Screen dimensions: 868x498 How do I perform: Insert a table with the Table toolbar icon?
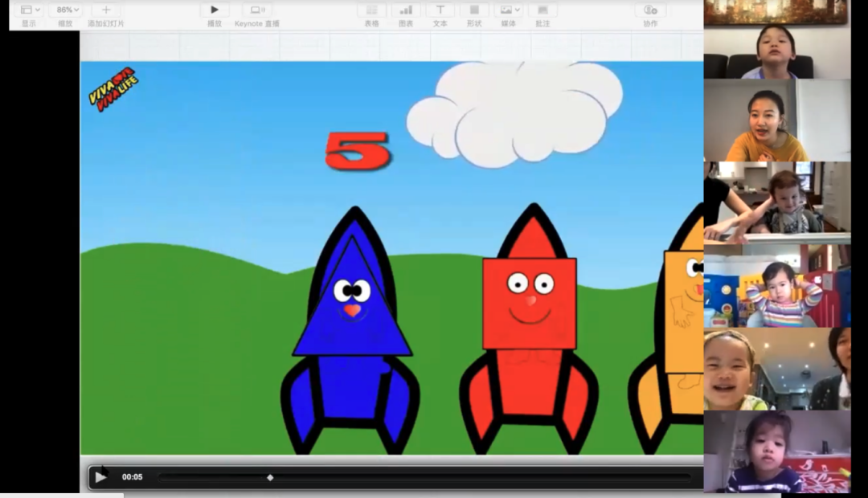(371, 10)
